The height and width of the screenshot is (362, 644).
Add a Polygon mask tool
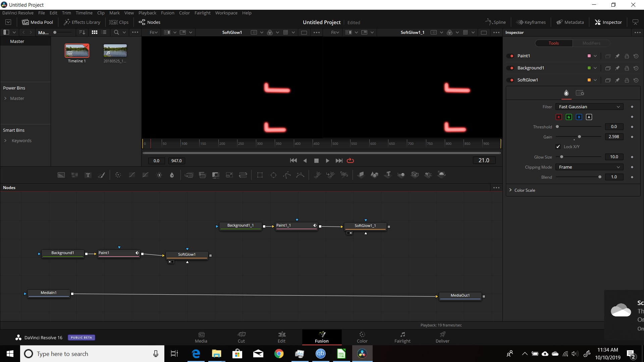coord(287,175)
